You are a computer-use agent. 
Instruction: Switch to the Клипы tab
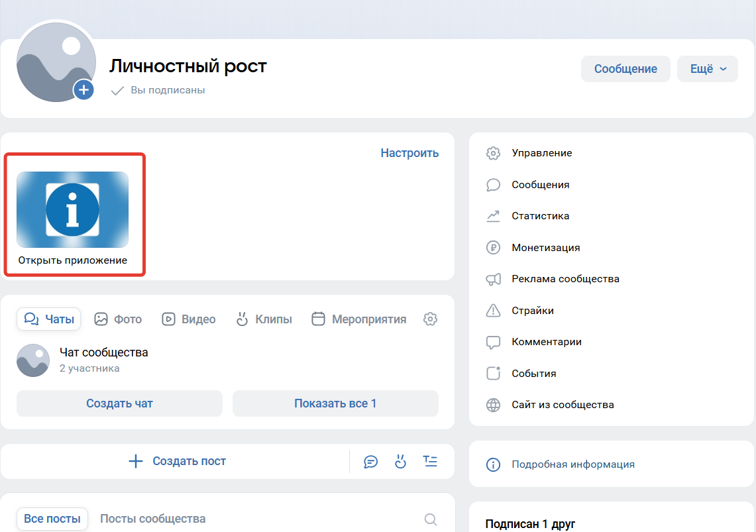(x=264, y=319)
